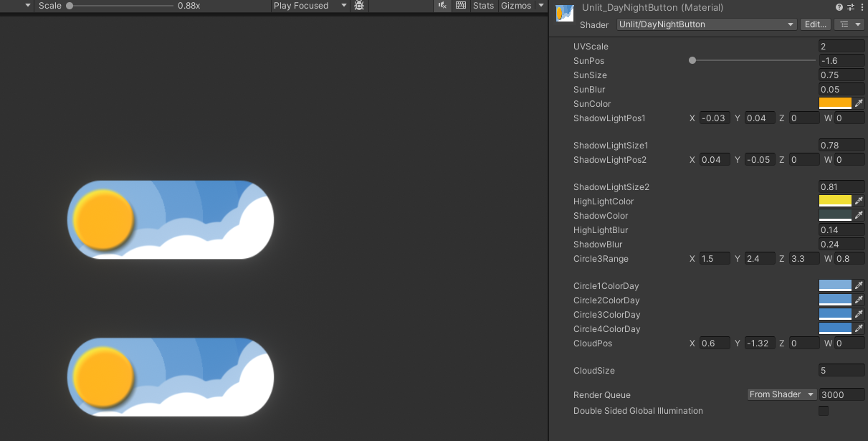Click the CloudPos property label
The image size is (868, 441).
pyautogui.click(x=592, y=343)
